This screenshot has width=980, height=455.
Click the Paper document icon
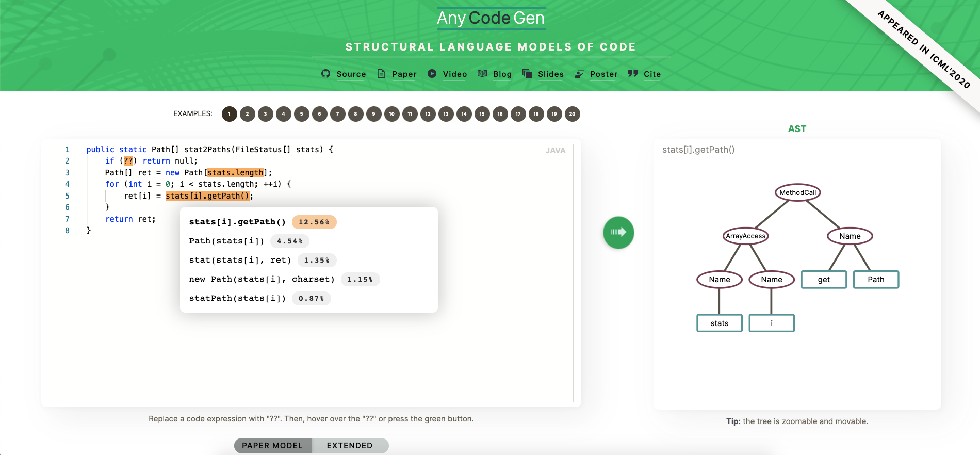381,74
